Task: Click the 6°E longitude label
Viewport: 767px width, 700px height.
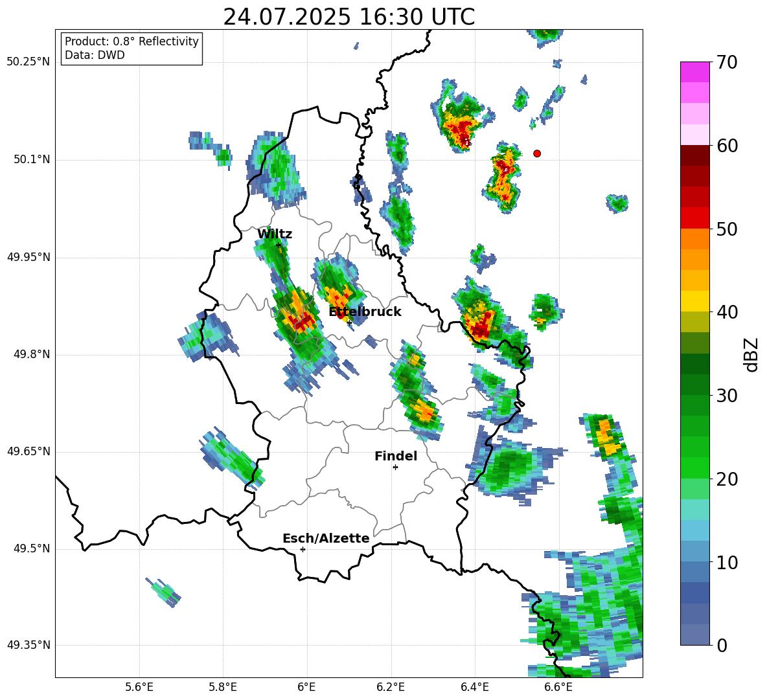Action: [x=306, y=687]
